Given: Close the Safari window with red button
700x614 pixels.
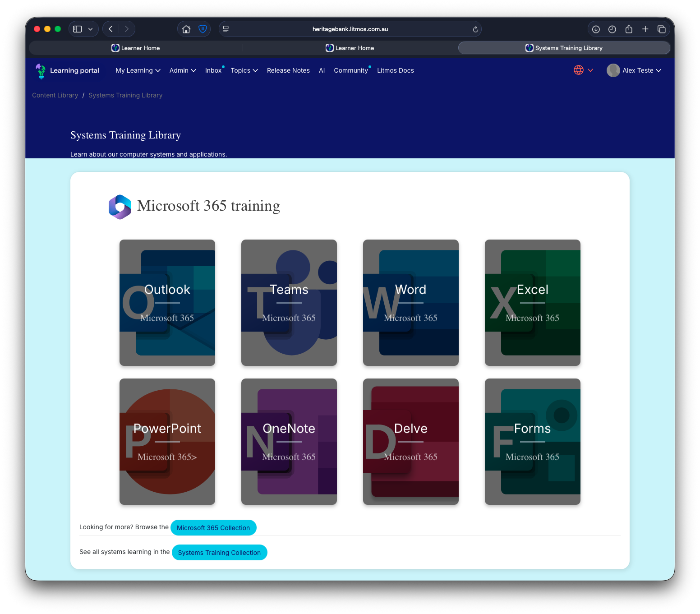Looking at the screenshot, I should [x=37, y=29].
